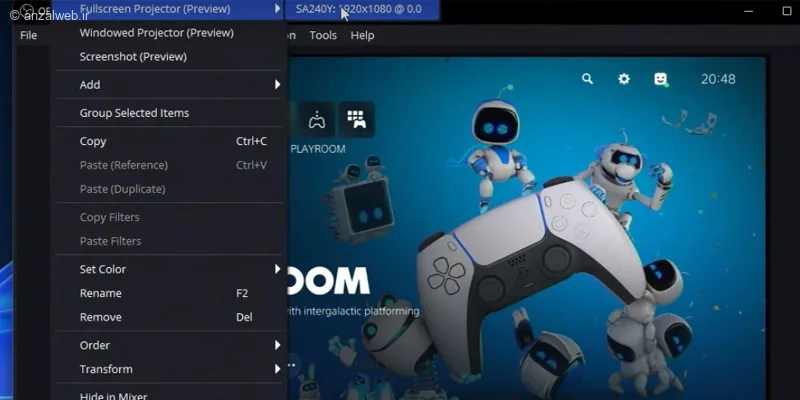The width and height of the screenshot is (800, 400).
Task: Toggle Hide in Mixer option
Action: coord(113,395)
